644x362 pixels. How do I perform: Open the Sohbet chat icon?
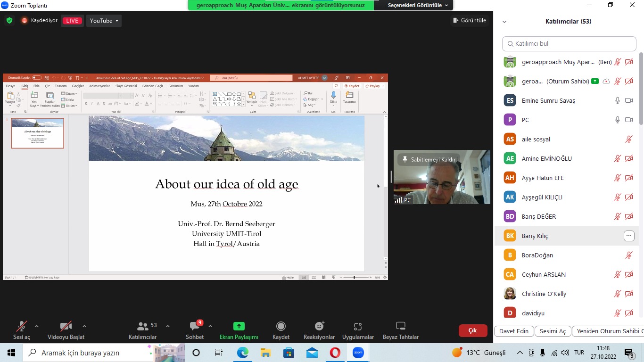(194, 327)
